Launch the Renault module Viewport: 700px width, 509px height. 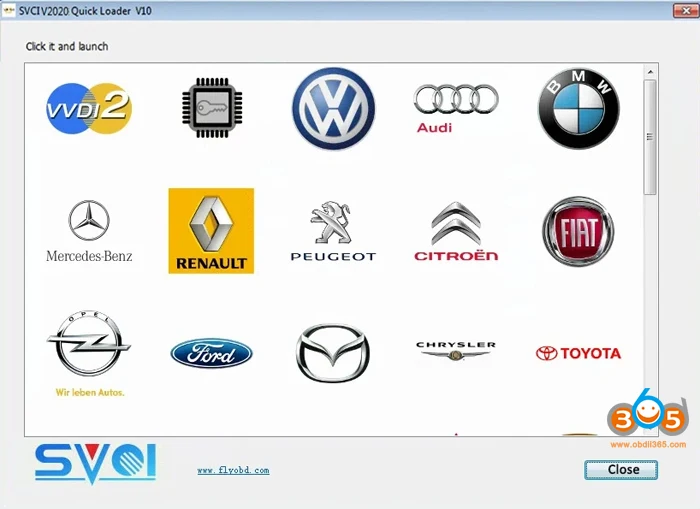coord(211,231)
